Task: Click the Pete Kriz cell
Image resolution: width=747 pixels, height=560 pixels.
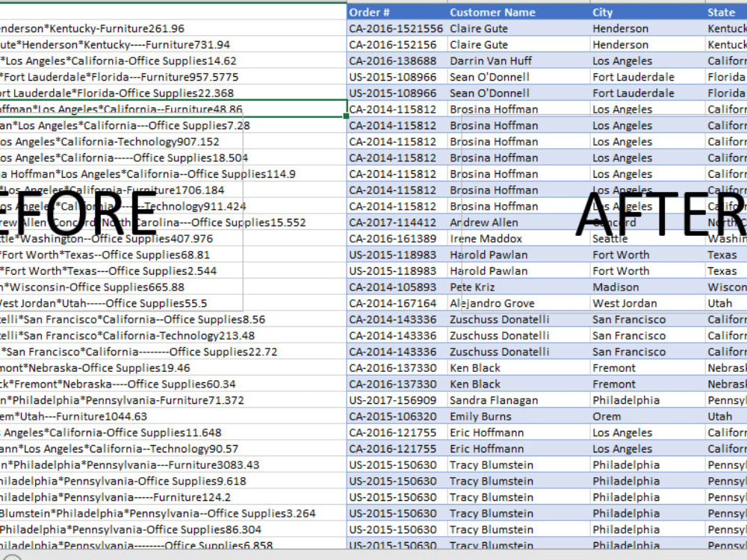Action: (518, 287)
